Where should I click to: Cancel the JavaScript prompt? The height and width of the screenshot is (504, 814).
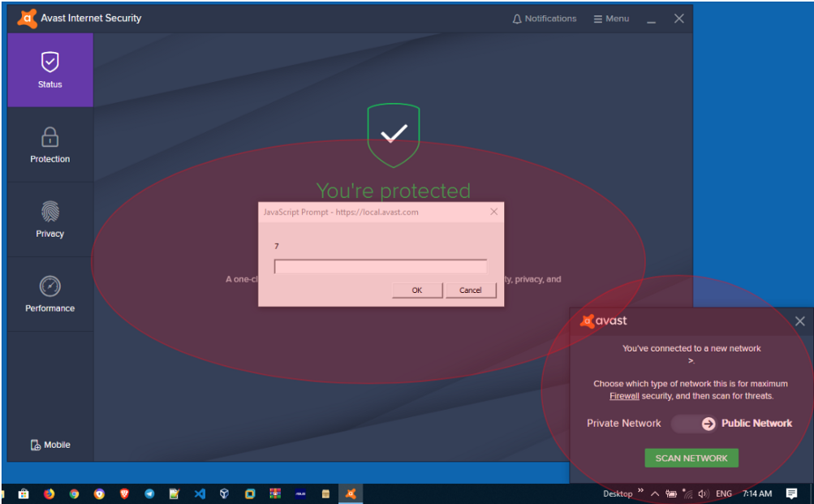pyautogui.click(x=471, y=291)
